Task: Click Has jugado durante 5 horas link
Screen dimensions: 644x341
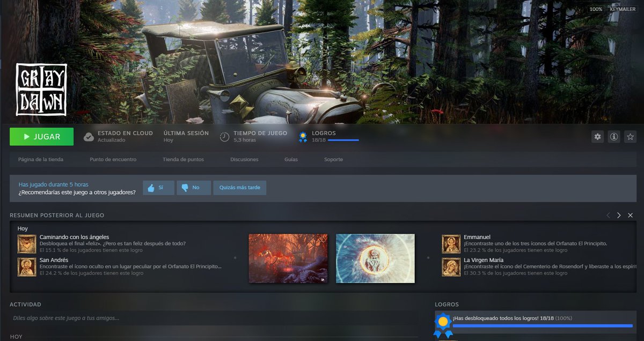Action: click(x=54, y=184)
